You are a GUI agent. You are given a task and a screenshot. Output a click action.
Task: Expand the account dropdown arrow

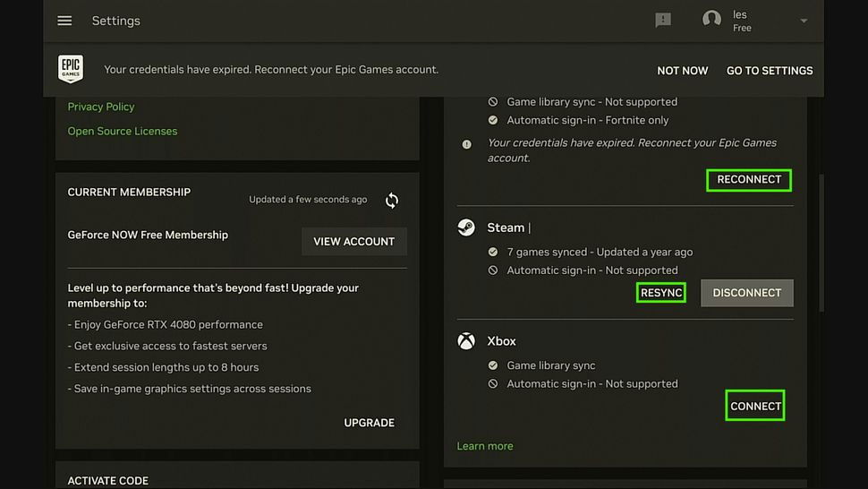pos(804,21)
